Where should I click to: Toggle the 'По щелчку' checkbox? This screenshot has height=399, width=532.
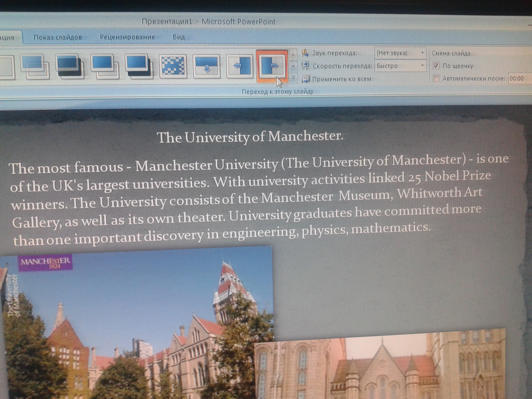click(x=436, y=65)
